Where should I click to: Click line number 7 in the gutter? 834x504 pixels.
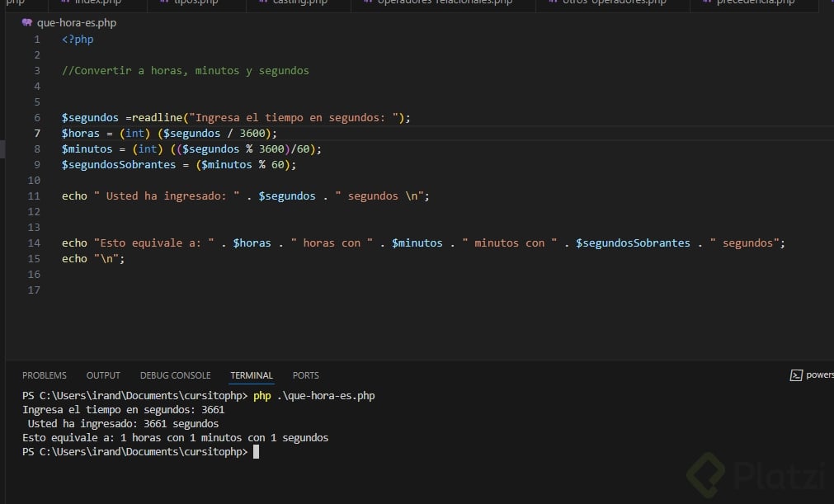36,134
